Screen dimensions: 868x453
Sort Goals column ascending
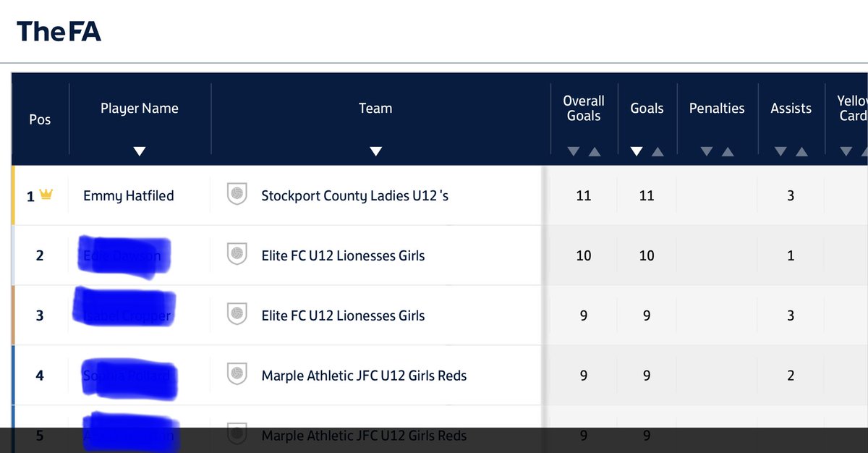click(x=658, y=151)
